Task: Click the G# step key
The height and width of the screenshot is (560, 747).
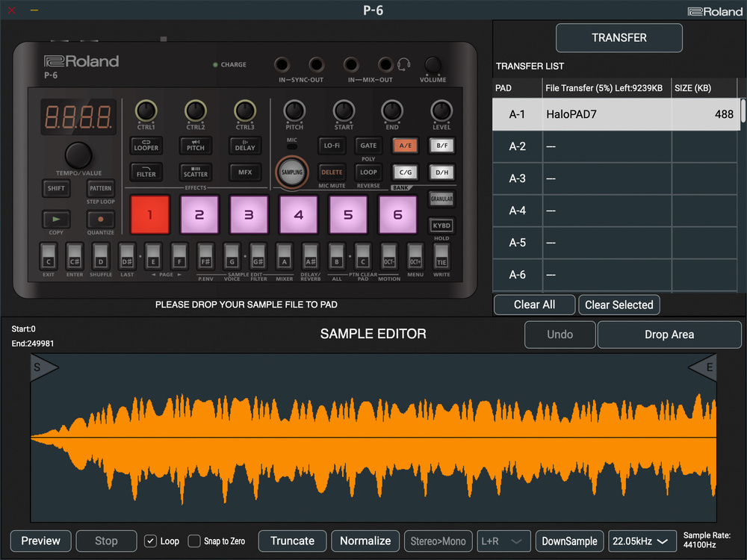Action: click(x=258, y=257)
